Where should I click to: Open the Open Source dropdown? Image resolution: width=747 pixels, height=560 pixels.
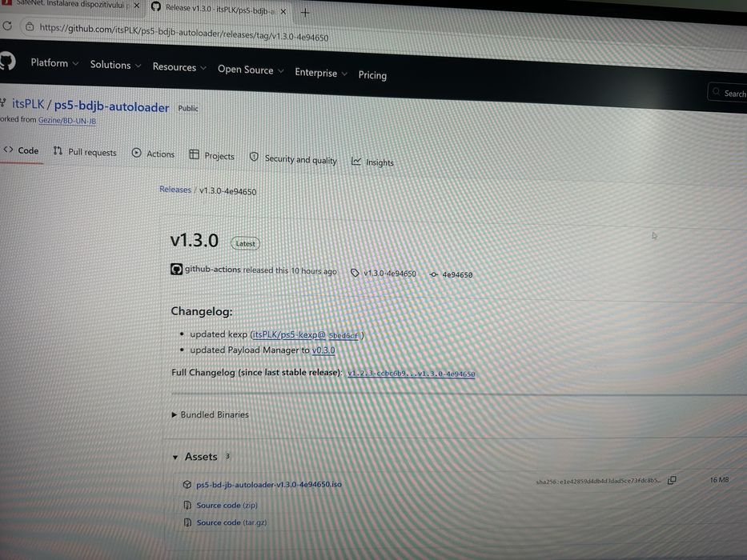(x=251, y=70)
